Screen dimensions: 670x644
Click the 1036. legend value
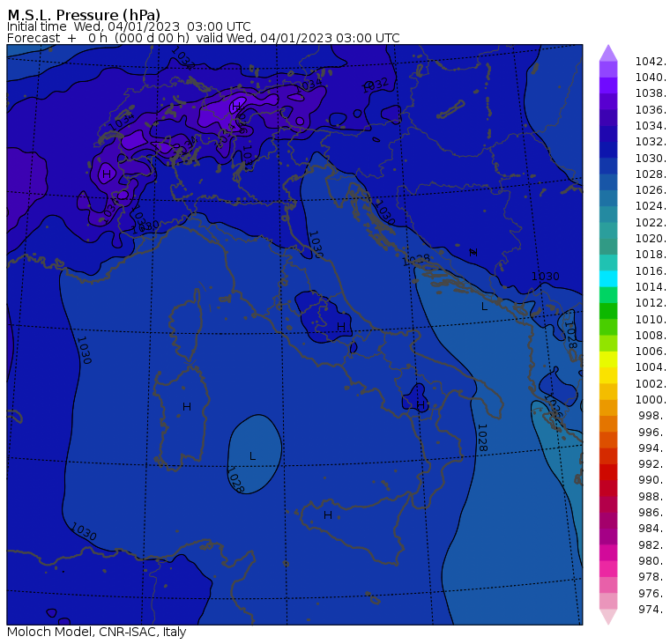click(x=651, y=110)
